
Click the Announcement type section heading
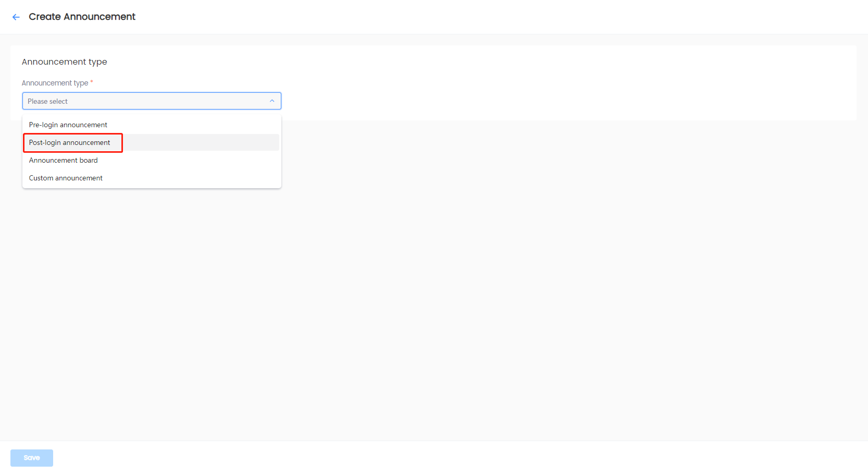coord(65,62)
